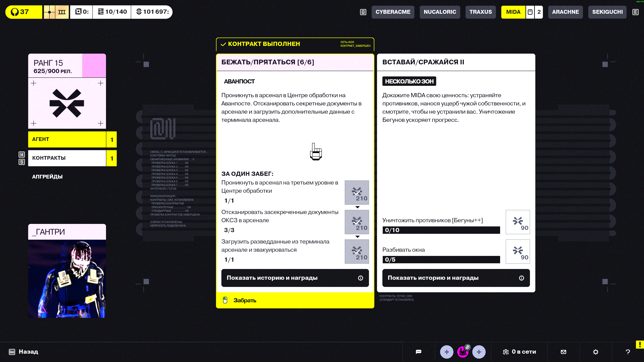Select the _ГАНТРИ agent portrait

coord(67,271)
